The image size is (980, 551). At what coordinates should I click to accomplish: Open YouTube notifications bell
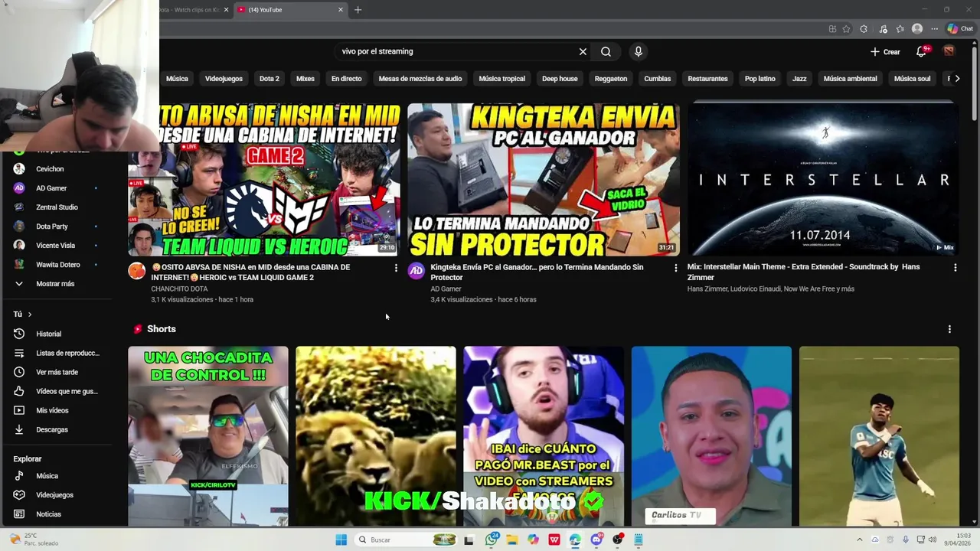pos(921,51)
